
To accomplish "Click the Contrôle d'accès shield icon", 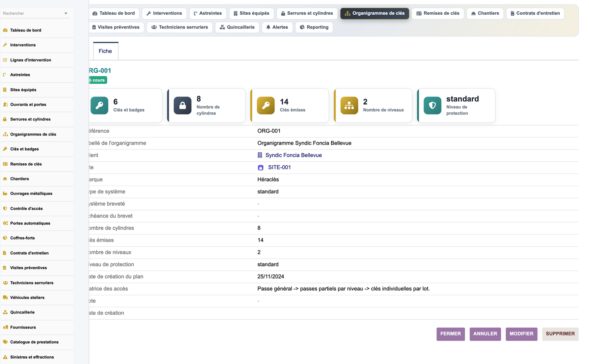I will pos(5,208).
